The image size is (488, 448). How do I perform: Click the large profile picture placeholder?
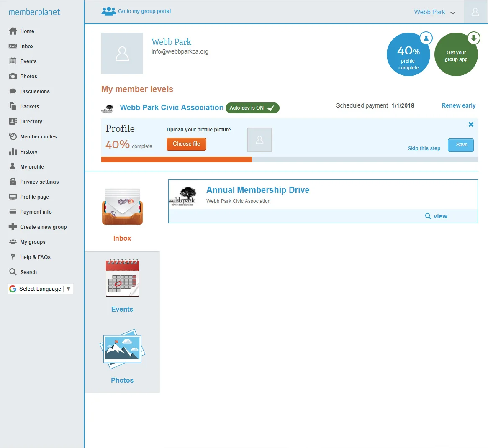(x=122, y=54)
